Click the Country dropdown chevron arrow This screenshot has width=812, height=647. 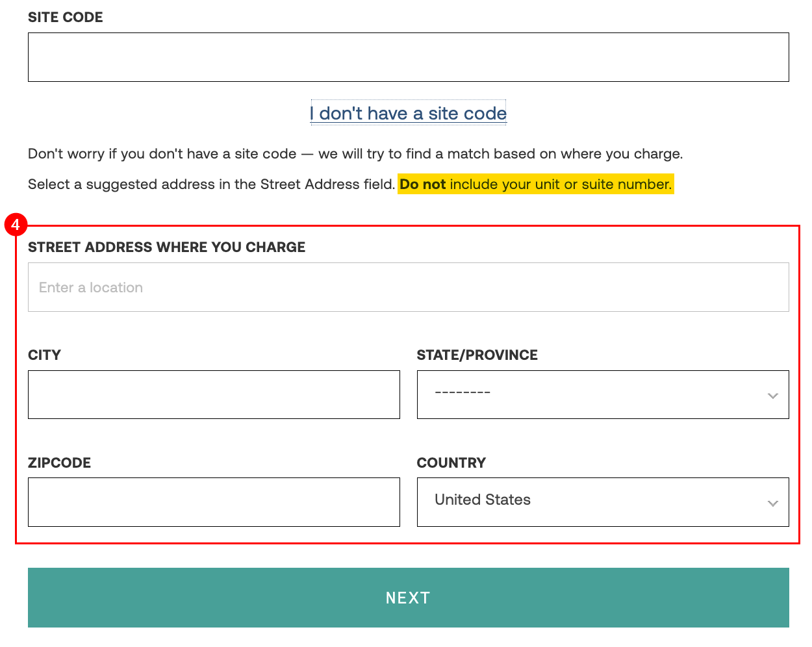click(x=772, y=503)
